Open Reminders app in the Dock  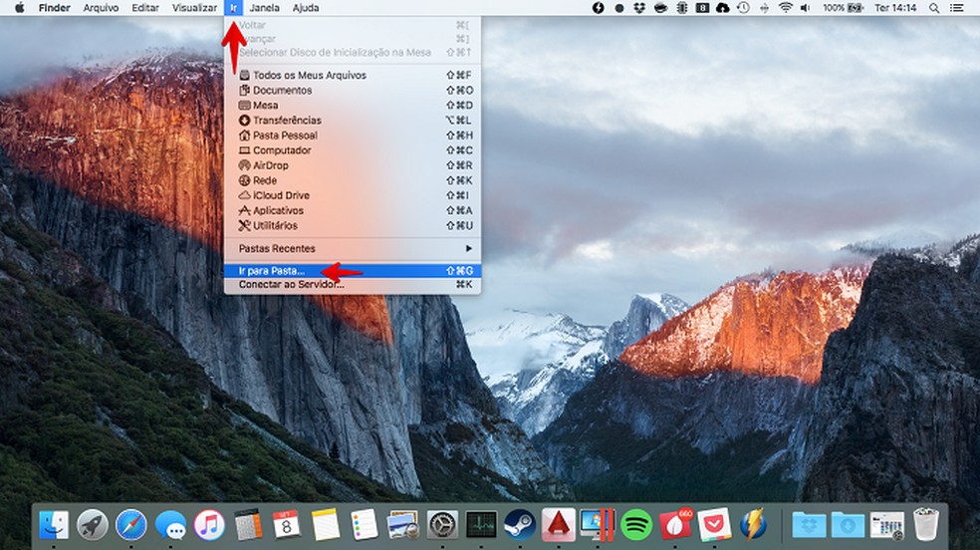click(x=365, y=524)
